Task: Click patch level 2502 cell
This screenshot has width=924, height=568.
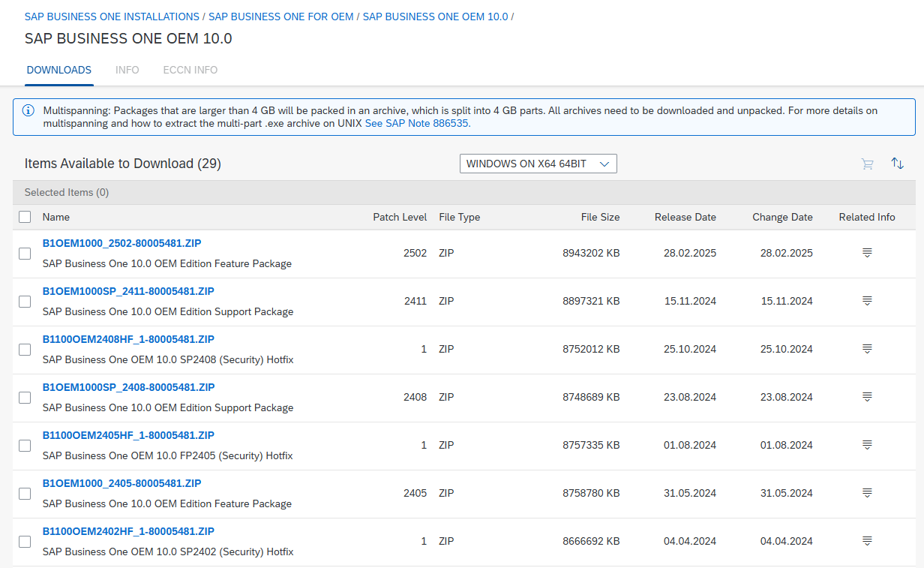Action: tap(415, 253)
